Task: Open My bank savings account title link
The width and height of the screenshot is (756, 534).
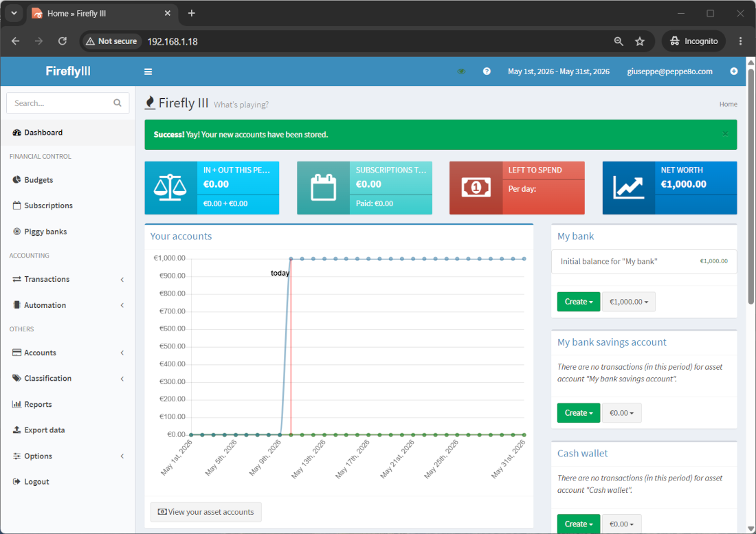Action: pyautogui.click(x=612, y=342)
